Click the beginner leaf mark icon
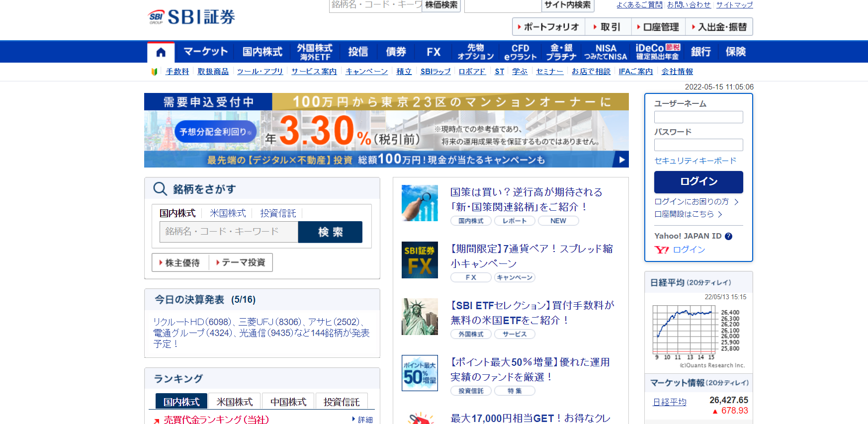The height and width of the screenshot is (424, 868). coord(154,72)
